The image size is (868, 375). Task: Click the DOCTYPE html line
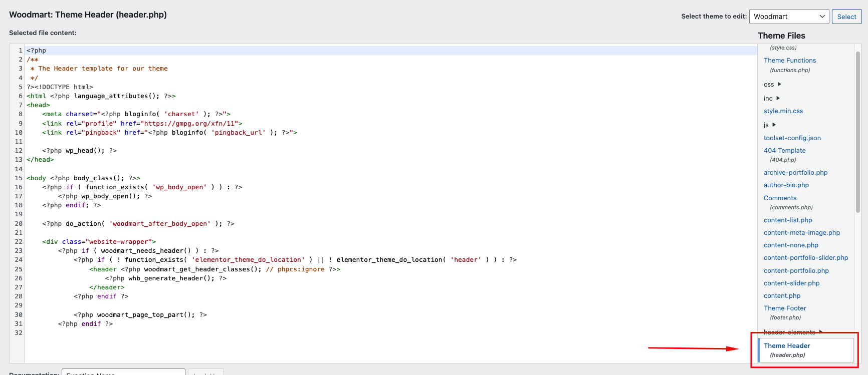(x=60, y=87)
